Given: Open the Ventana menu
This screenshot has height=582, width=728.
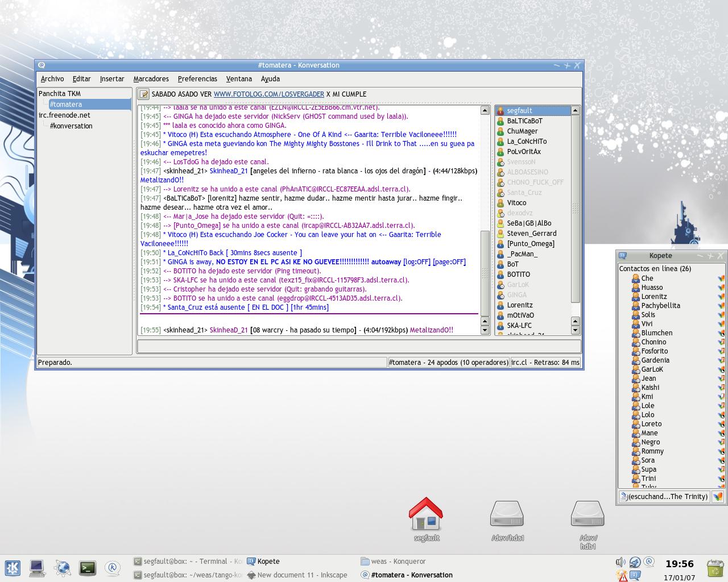Looking at the screenshot, I should [x=239, y=79].
